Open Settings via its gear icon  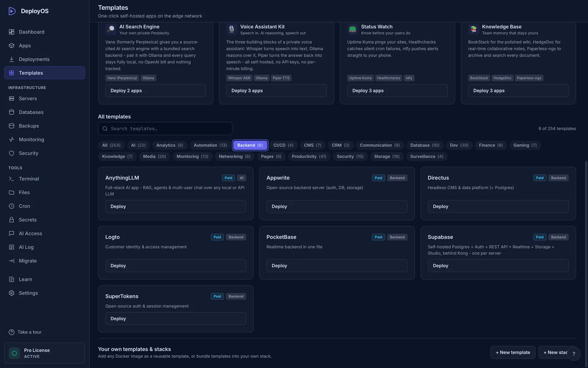tap(11, 293)
